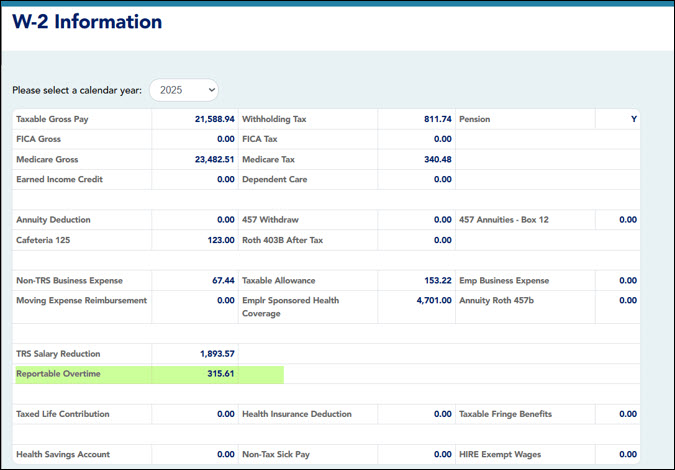
Task: Click the Health Savings Account label
Action: click(x=63, y=455)
